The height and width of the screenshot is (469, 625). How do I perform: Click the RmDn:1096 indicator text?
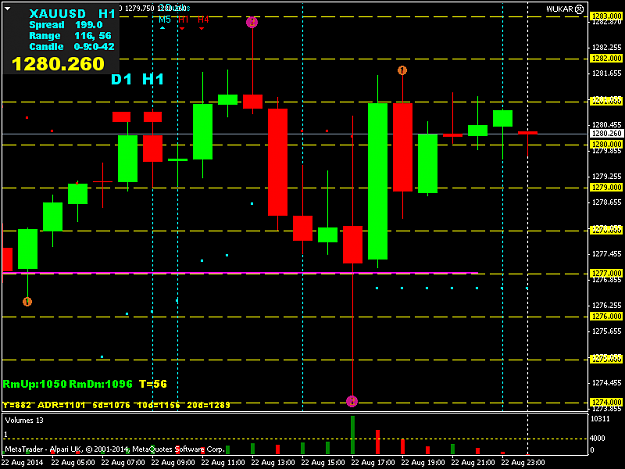point(101,384)
